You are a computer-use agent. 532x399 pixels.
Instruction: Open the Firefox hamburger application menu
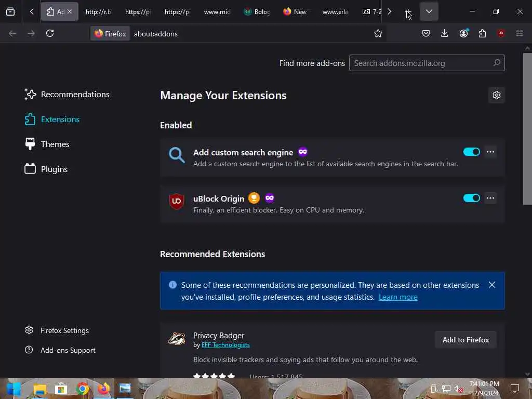point(520,33)
